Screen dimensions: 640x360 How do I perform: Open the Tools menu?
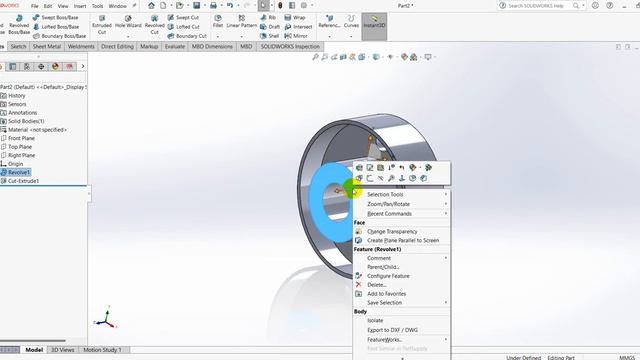98,6
